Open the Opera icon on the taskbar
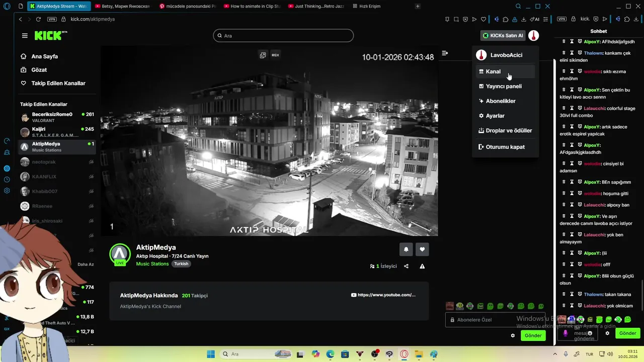 pyautogui.click(x=404, y=354)
